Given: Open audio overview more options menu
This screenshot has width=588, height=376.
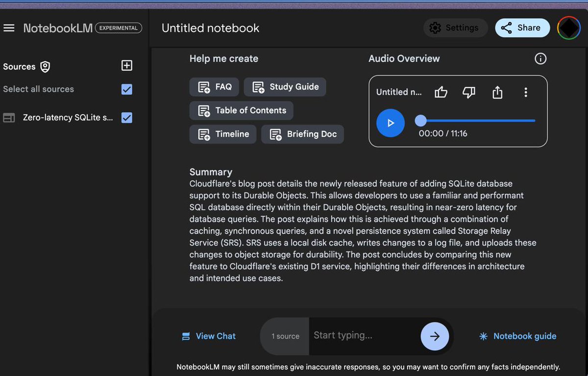Looking at the screenshot, I should (x=526, y=92).
